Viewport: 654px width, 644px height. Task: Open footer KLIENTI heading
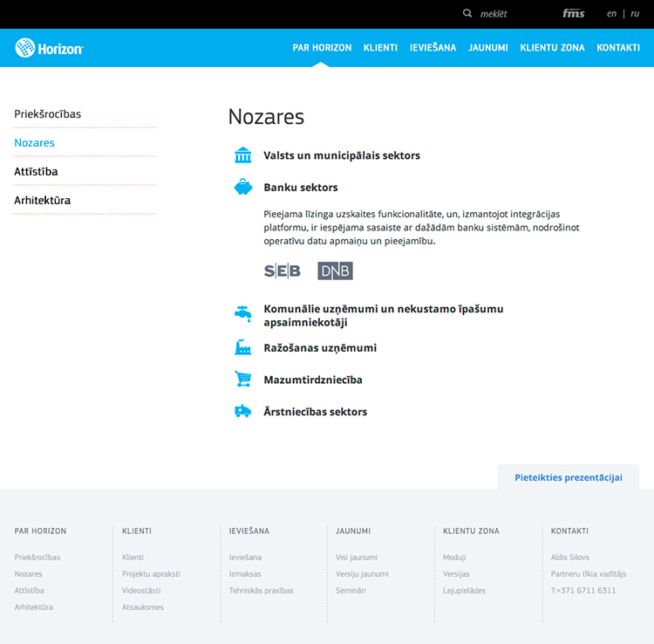pos(137,531)
